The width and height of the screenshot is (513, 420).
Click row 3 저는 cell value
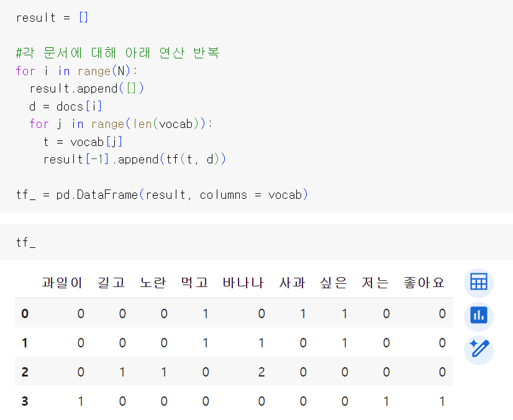386,401
